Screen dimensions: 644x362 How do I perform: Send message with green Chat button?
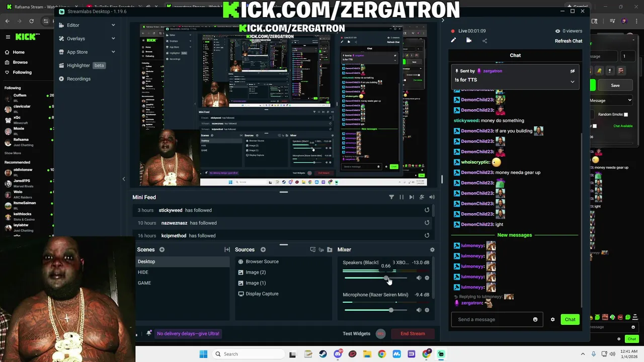(570, 319)
